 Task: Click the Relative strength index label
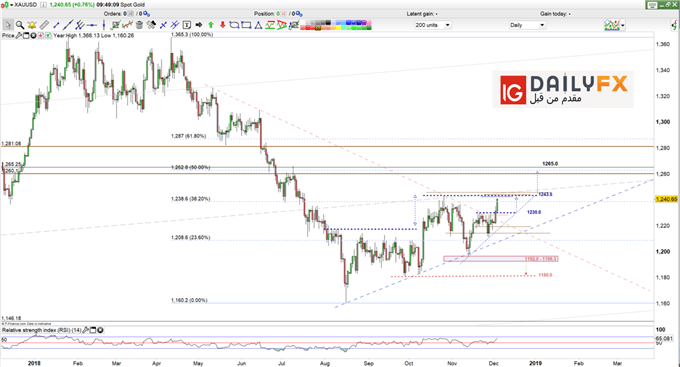(x=41, y=330)
